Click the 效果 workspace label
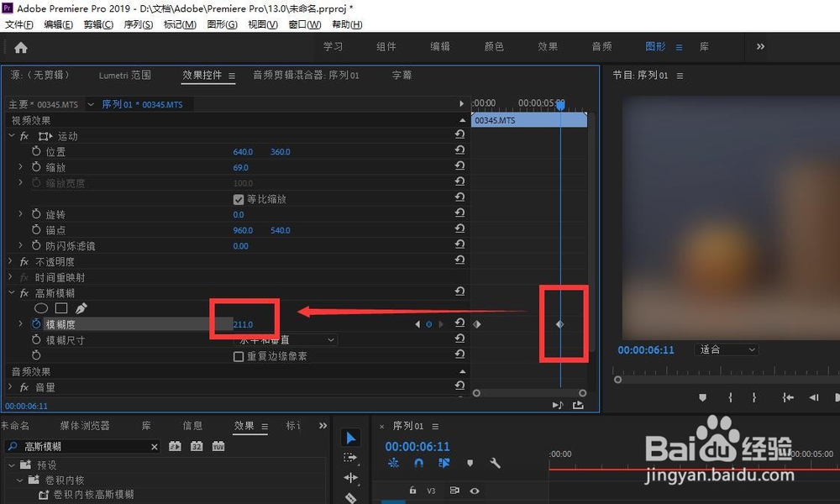This screenshot has width=840, height=504. click(x=548, y=46)
